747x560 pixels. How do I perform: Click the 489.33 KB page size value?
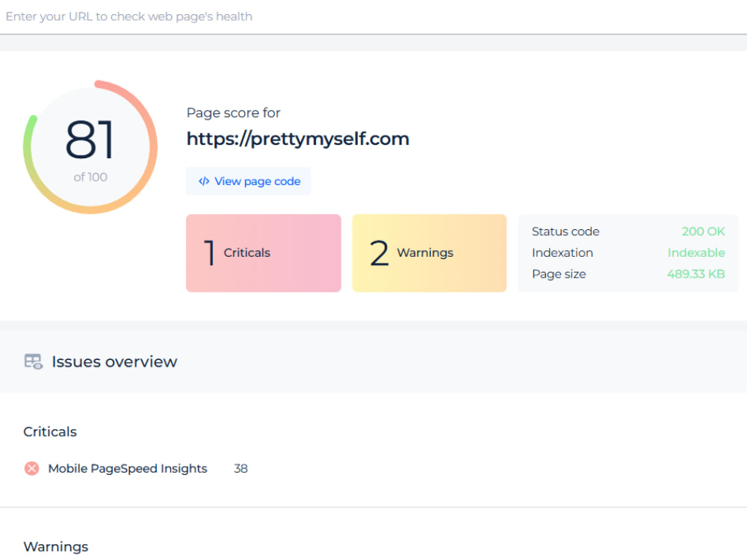(696, 274)
